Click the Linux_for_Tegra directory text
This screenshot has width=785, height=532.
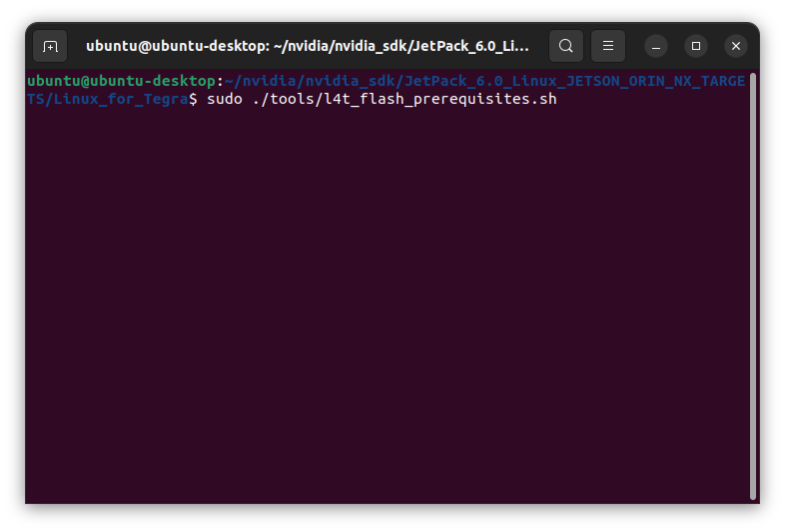tap(121, 99)
